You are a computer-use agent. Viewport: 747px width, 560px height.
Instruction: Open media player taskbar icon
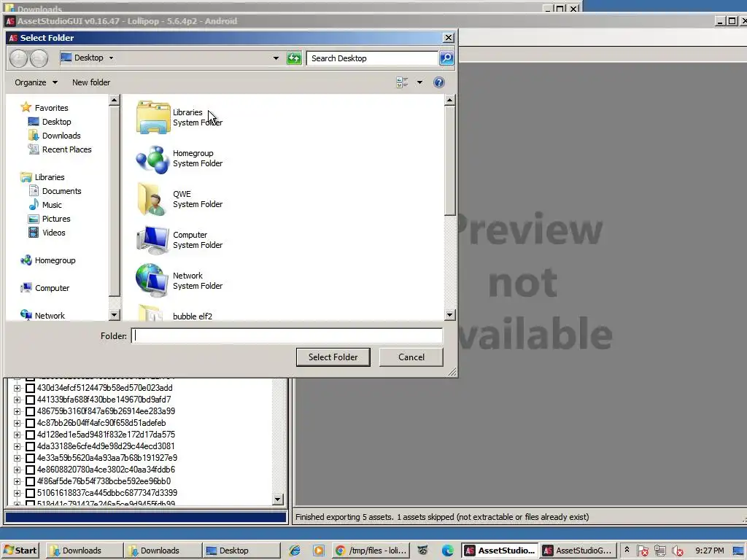[318, 551]
